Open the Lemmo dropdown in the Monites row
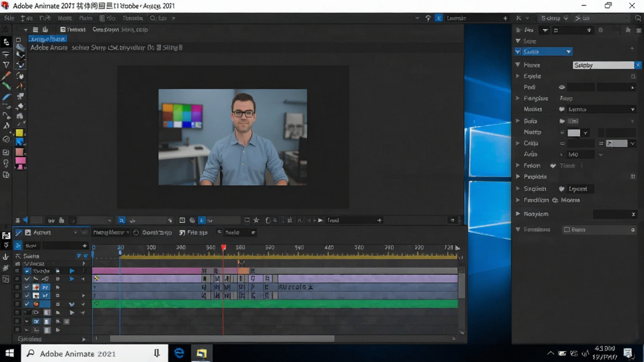The width and height of the screenshot is (644, 362). click(601, 109)
